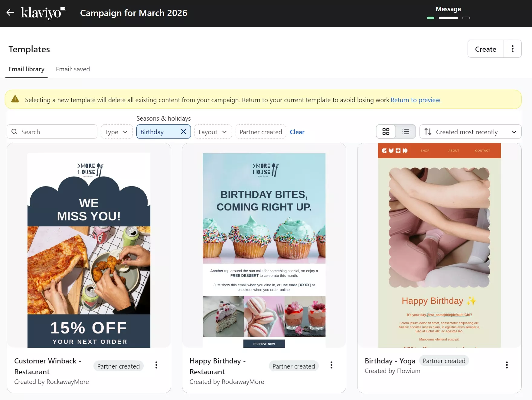Click the back arrow next to Klaviyo logo
532x400 pixels.
(x=10, y=13)
